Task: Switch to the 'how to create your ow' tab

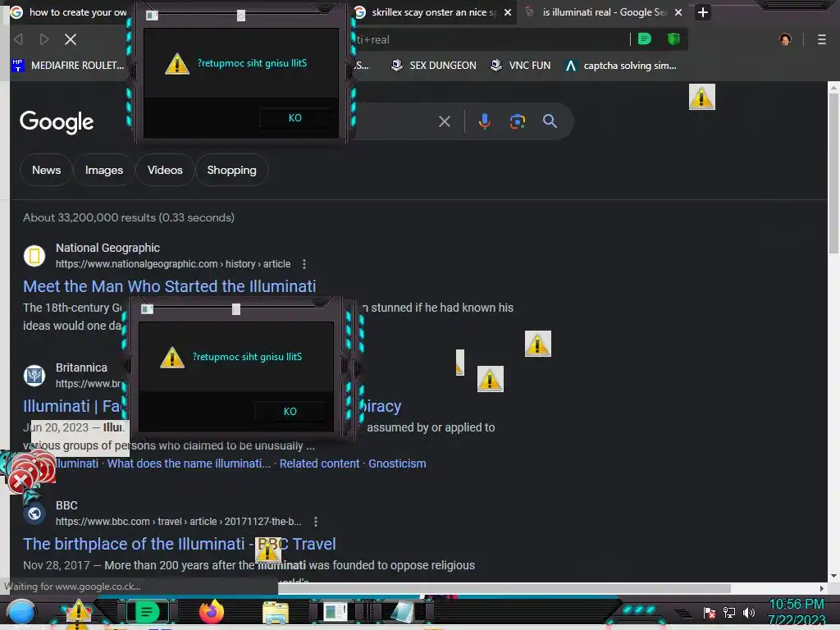Action: click(69, 11)
